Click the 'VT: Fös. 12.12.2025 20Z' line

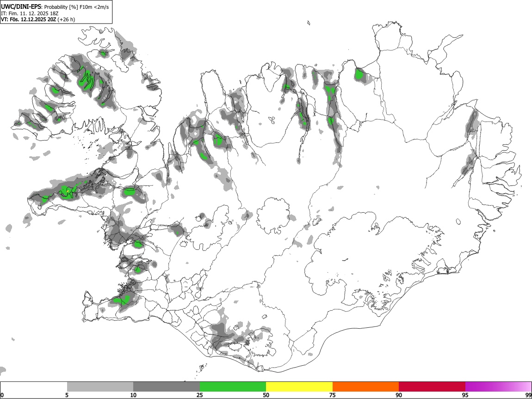pyautogui.click(x=28, y=19)
